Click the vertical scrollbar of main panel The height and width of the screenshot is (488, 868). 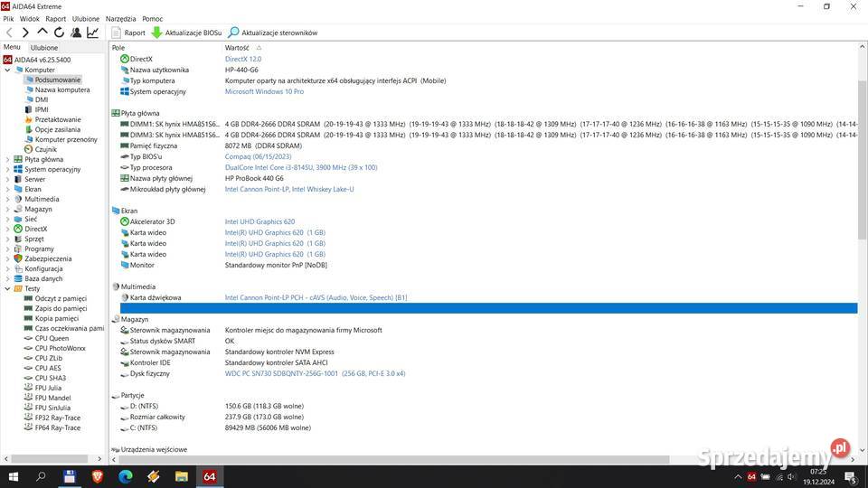pyautogui.click(x=862, y=161)
